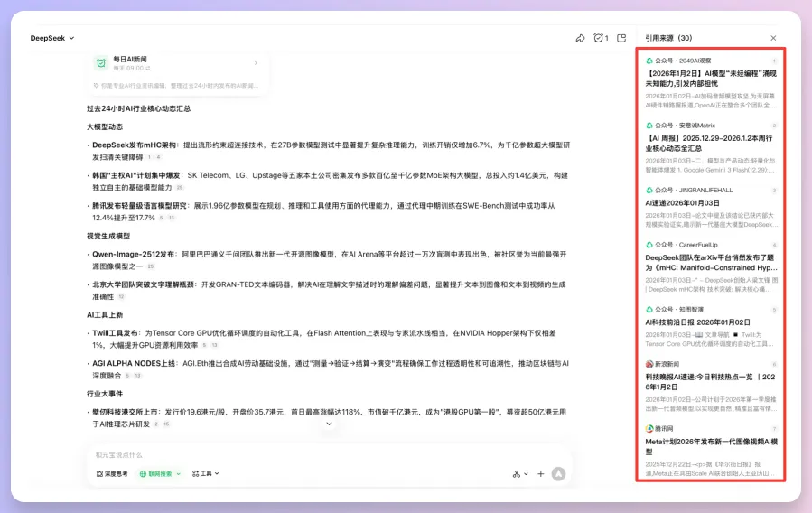812x513 pixels.
Task: Click the share arrow icon in the header
Action: click(580, 38)
